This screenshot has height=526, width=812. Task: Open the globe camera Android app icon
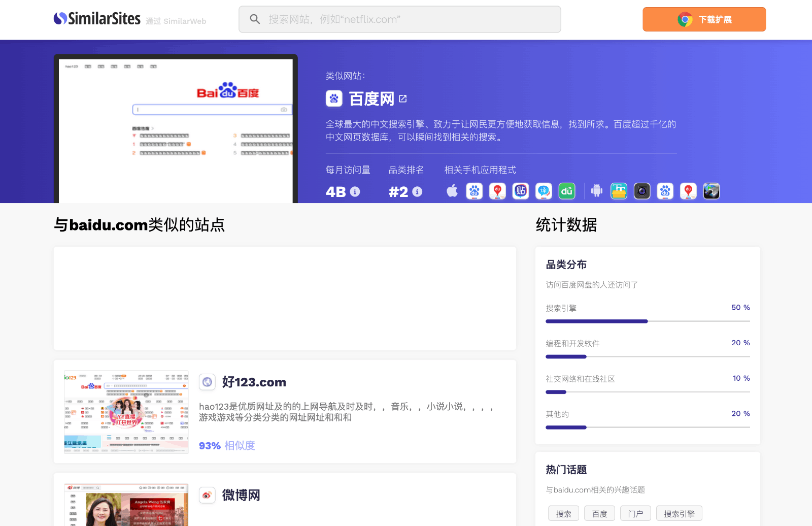pos(711,191)
